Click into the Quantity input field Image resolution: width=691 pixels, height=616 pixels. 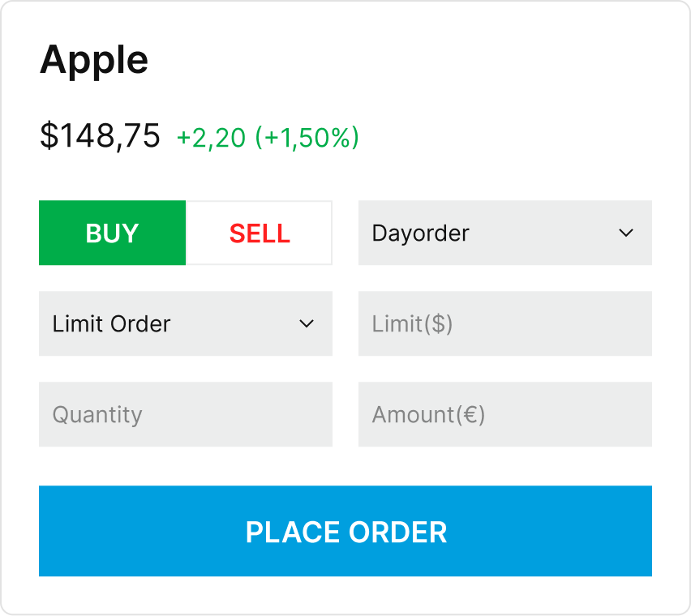[186, 414]
